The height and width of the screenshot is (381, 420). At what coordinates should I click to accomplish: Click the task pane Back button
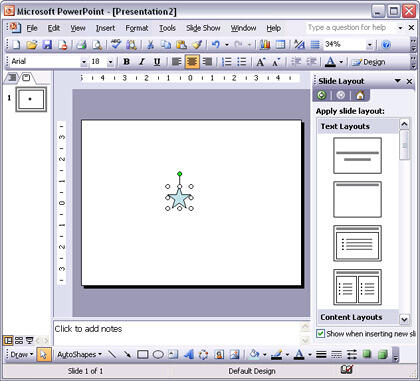(x=322, y=96)
